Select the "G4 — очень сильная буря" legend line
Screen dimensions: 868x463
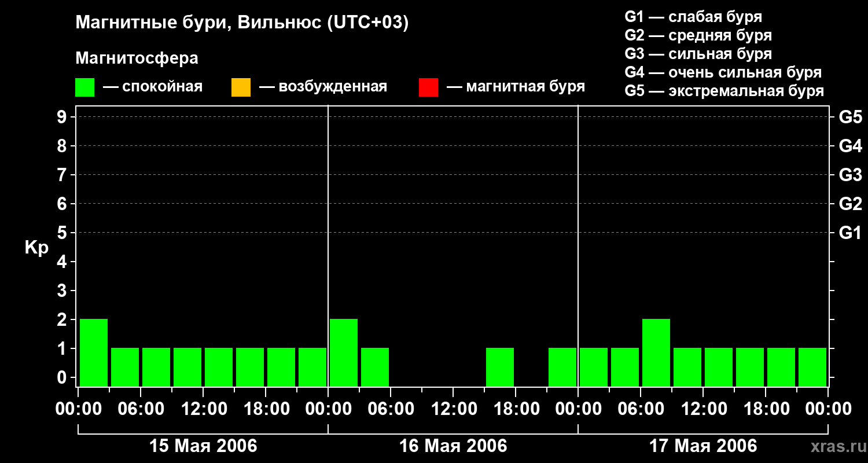723,72
